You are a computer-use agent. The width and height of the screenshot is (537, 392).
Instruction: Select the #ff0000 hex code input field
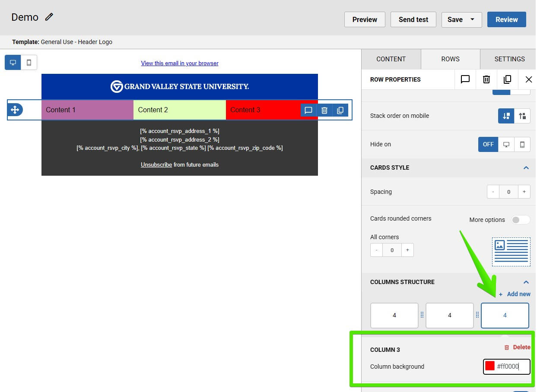pos(514,366)
